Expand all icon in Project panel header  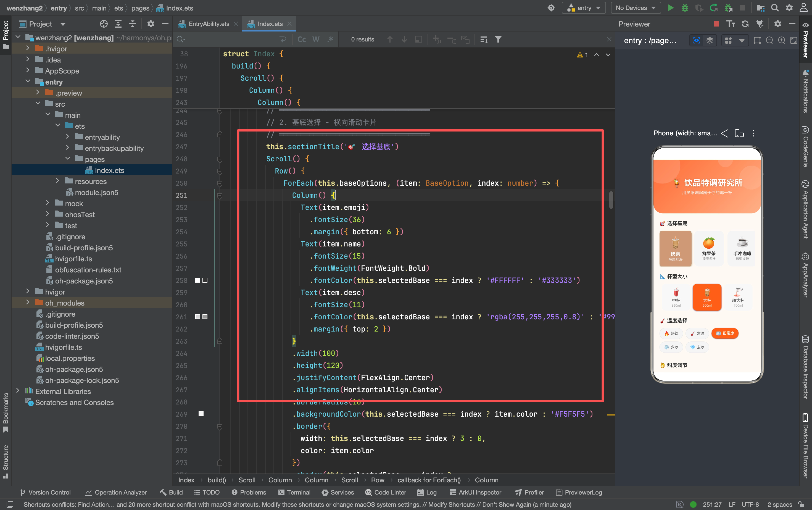118,24
